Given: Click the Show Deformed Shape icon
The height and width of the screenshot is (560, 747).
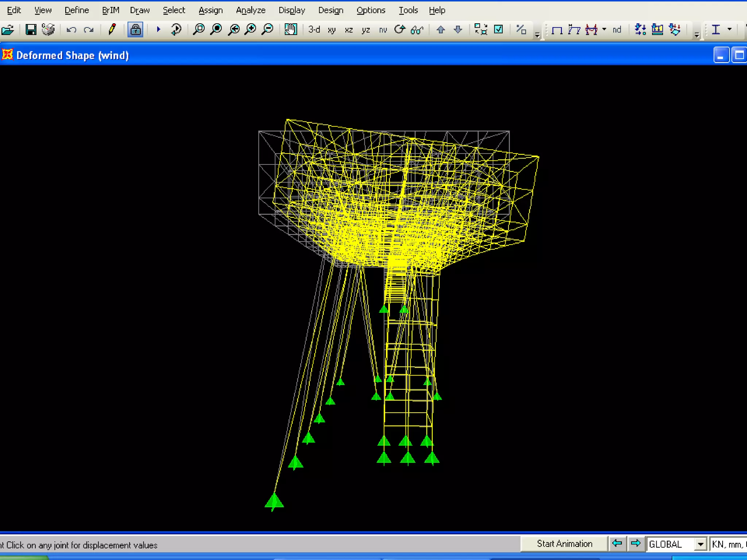Looking at the screenshot, I should point(574,30).
